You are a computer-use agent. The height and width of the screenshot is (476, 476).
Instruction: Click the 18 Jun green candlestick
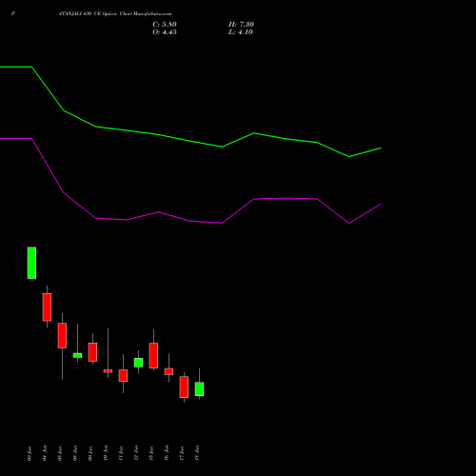199,388
